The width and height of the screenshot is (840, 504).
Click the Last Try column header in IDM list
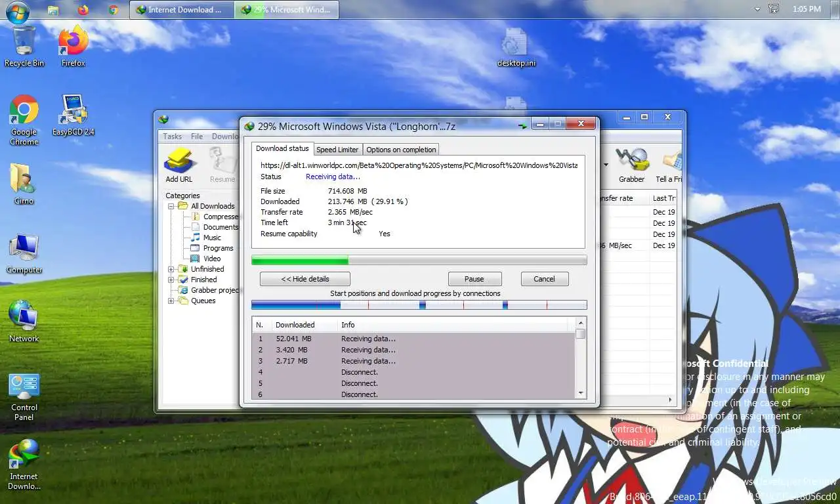pos(663,198)
